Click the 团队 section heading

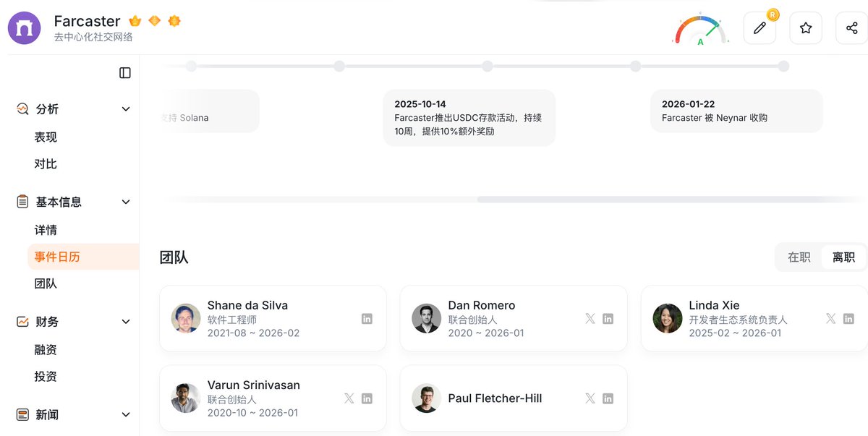(x=174, y=257)
